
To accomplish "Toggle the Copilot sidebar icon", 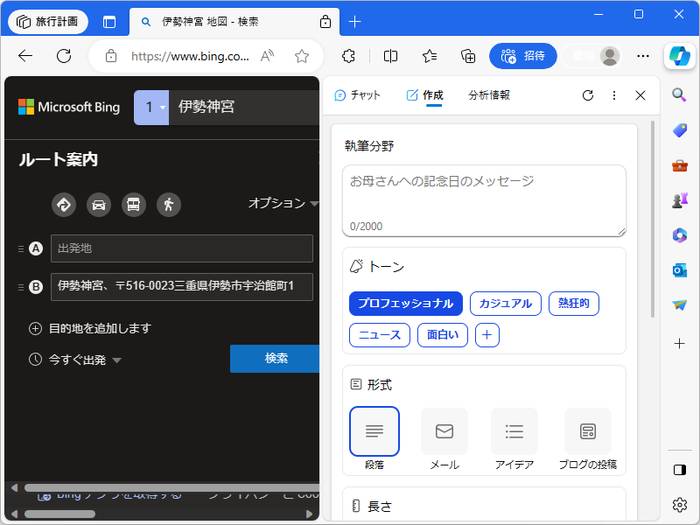I will (679, 56).
